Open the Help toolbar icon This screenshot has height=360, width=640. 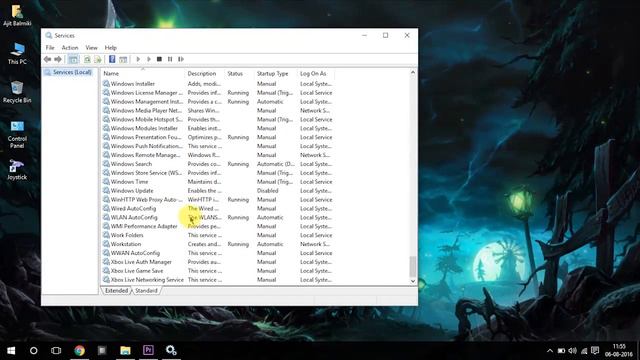pyautogui.click(x=112, y=59)
